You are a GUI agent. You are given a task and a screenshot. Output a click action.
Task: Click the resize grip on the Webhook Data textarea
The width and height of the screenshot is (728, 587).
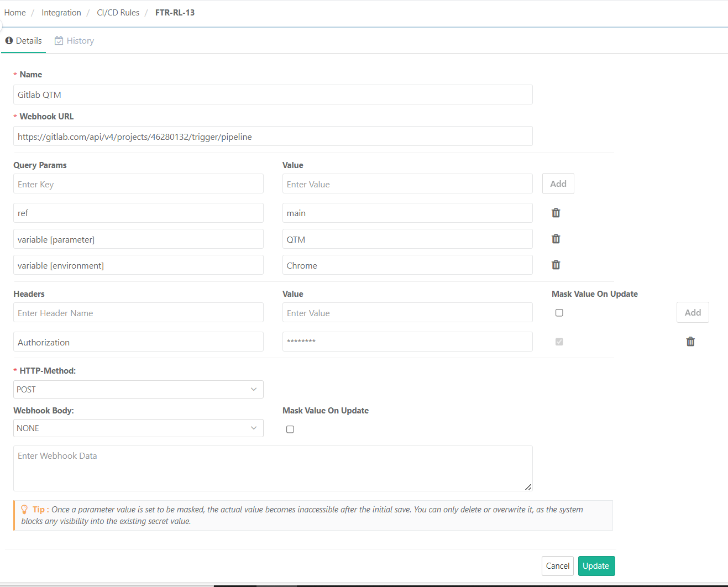528,488
